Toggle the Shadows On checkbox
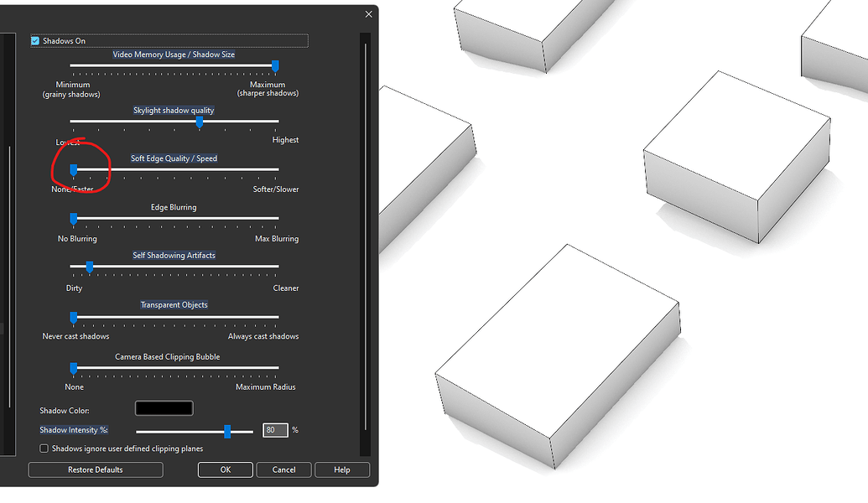The width and height of the screenshot is (868, 503). (35, 40)
